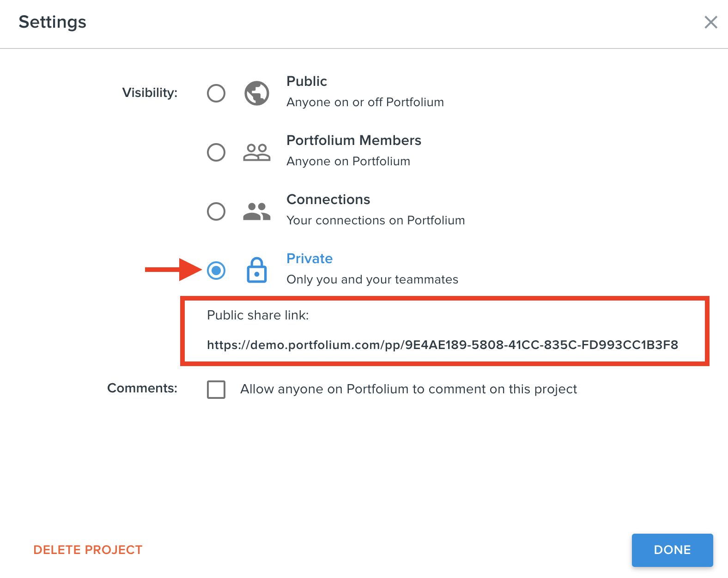Click the 'Public share link:' label
This screenshot has height=578, width=728.
tap(258, 315)
